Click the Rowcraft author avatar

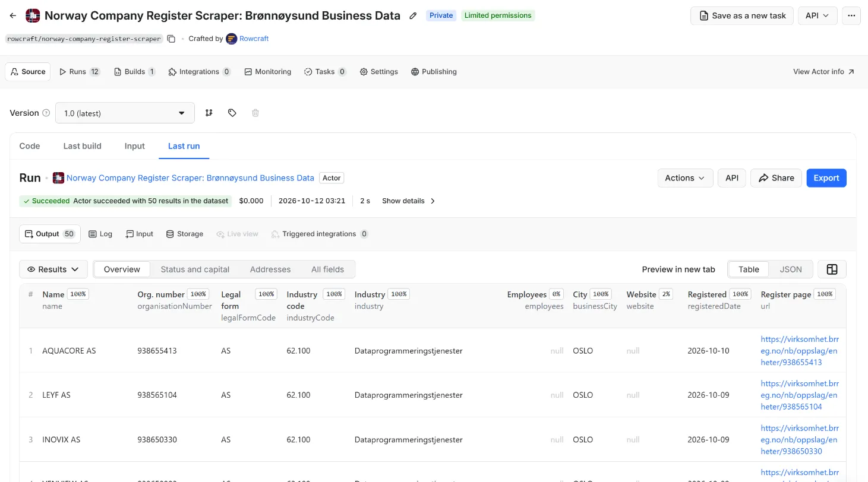(x=232, y=39)
